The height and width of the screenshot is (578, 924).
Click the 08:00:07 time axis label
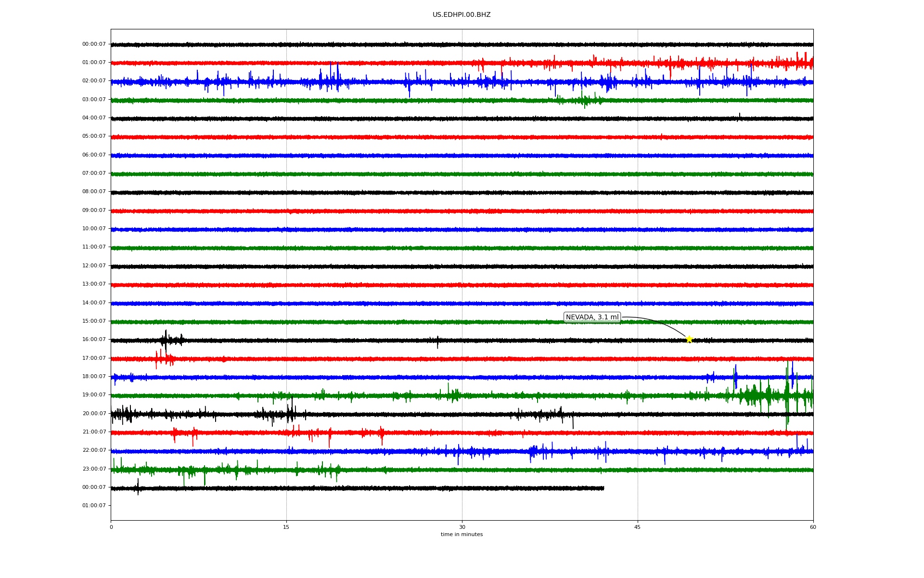pyautogui.click(x=94, y=192)
